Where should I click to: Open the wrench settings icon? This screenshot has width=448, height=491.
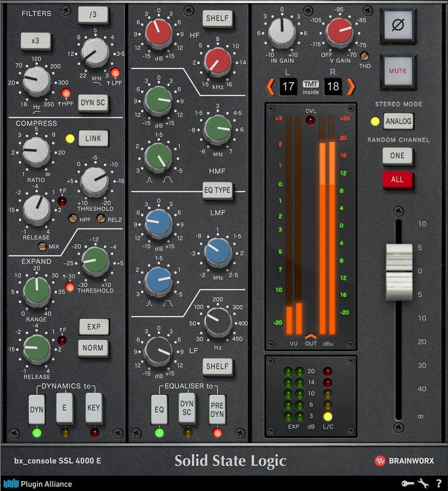coord(423,483)
